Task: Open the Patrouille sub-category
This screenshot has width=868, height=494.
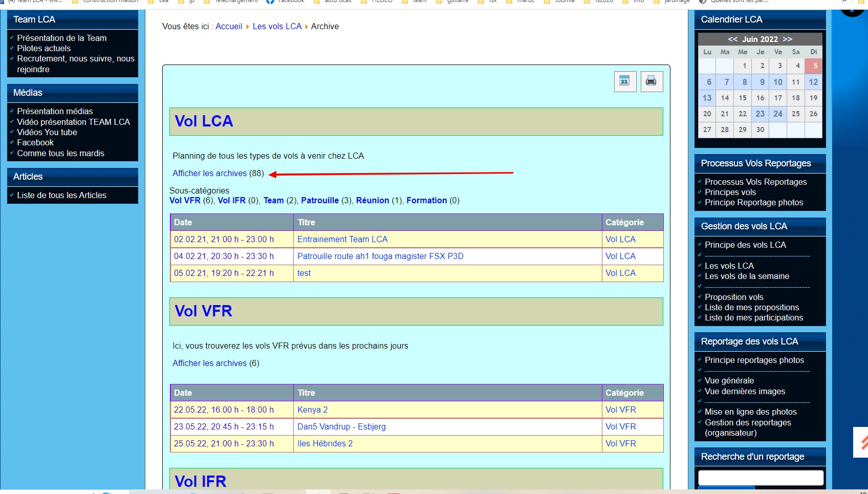Action: [319, 201]
